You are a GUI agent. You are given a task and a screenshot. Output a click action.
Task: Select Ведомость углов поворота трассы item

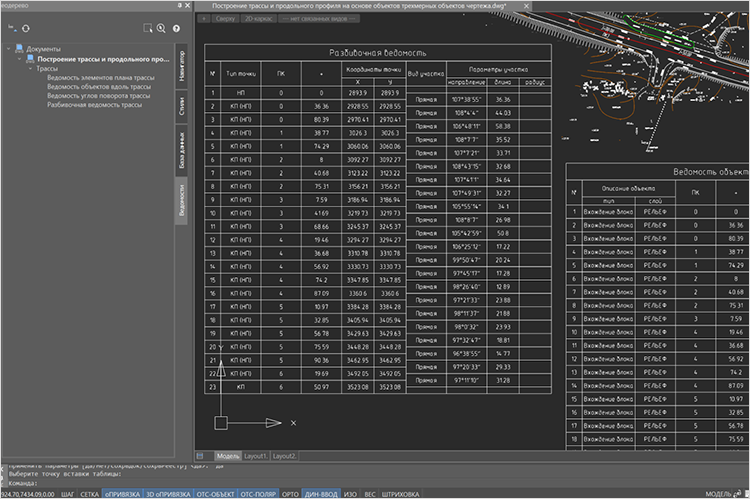coord(99,95)
